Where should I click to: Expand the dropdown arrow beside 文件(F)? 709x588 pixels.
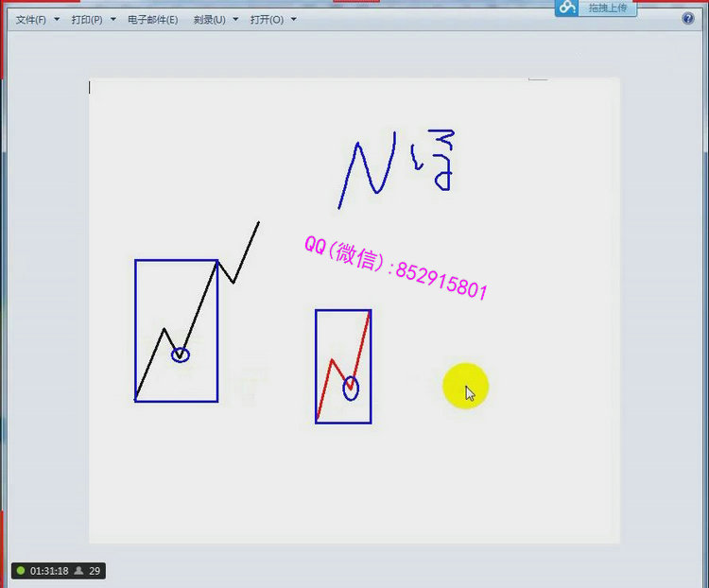[x=57, y=20]
